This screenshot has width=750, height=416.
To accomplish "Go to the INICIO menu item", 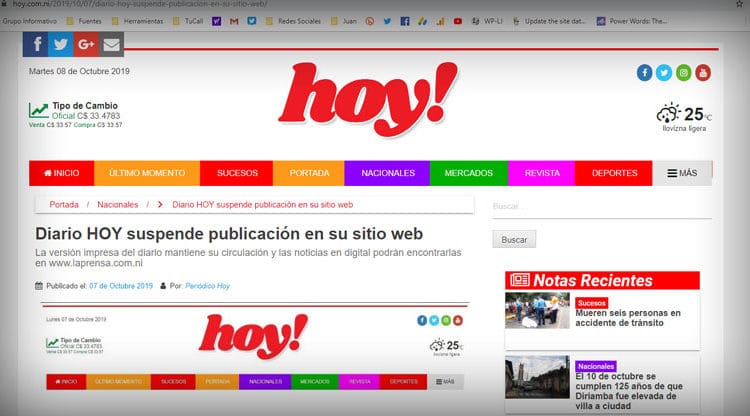I will tap(61, 173).
